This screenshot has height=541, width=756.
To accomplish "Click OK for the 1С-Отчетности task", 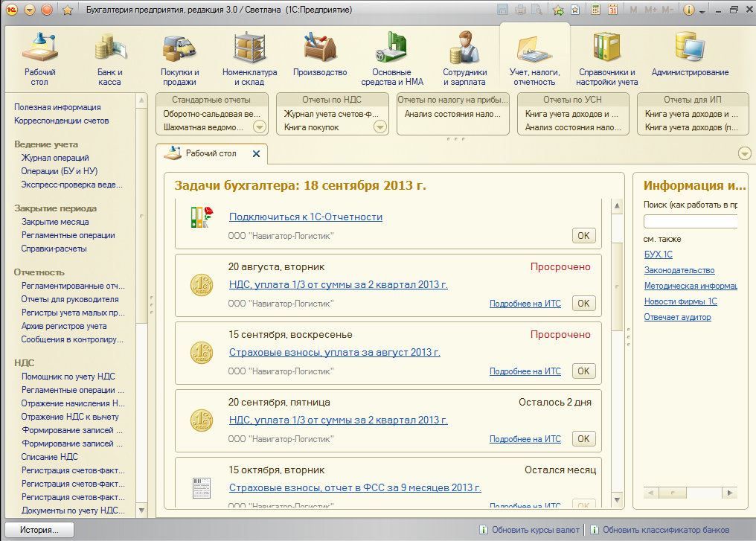I will [584, 235].
